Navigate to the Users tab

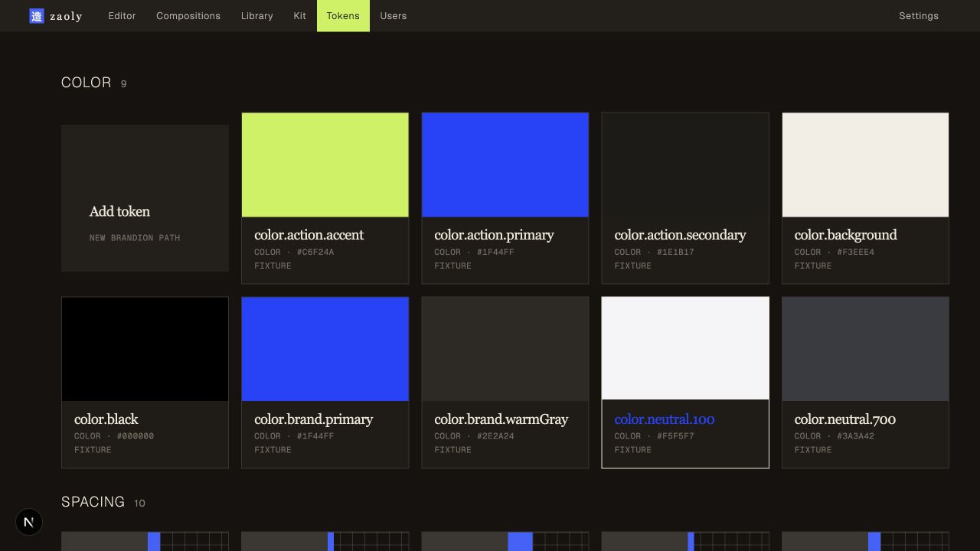click(x=394, y=16)
